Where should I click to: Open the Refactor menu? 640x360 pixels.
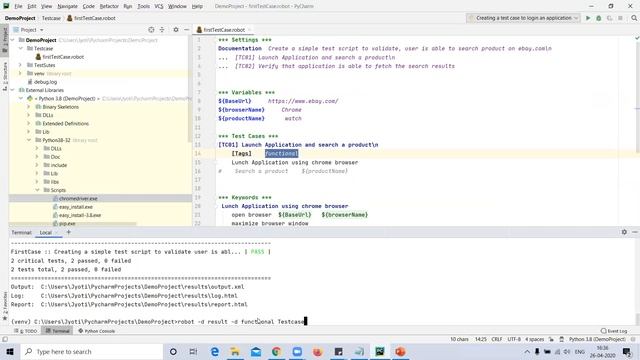point(109,6)
